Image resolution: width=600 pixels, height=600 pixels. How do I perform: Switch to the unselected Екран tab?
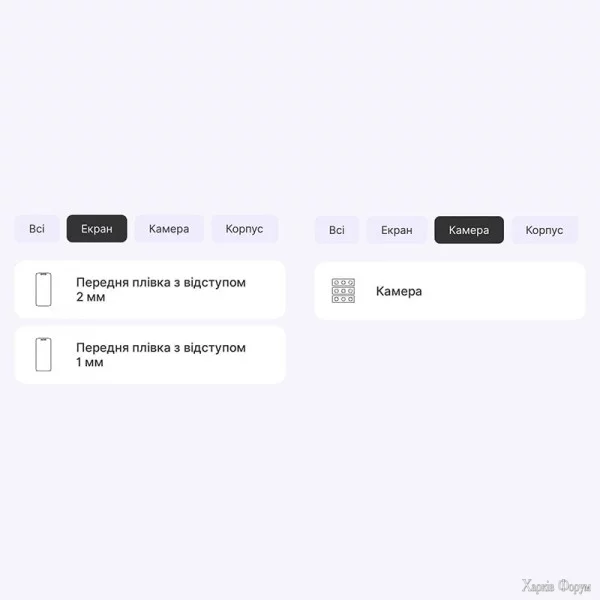coord(396,230)
